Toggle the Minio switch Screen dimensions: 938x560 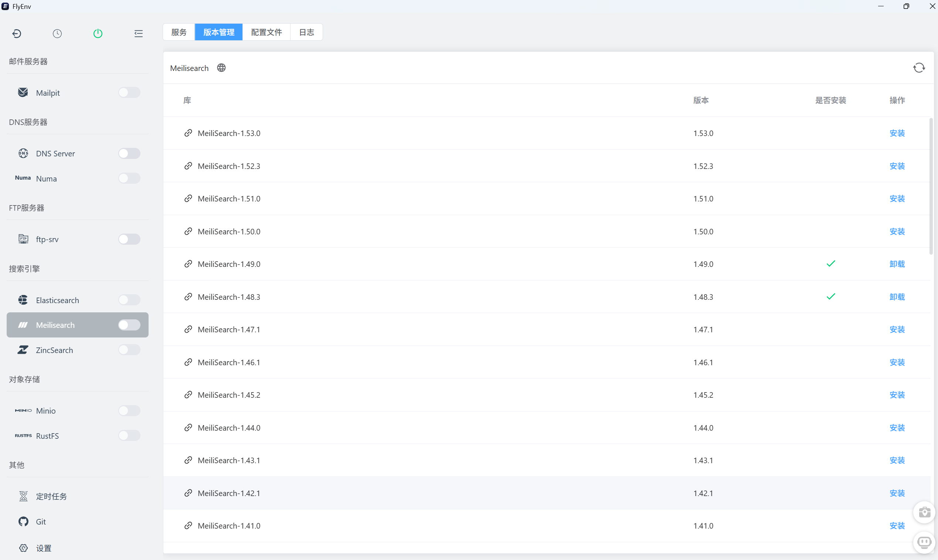tap(129, 411)
